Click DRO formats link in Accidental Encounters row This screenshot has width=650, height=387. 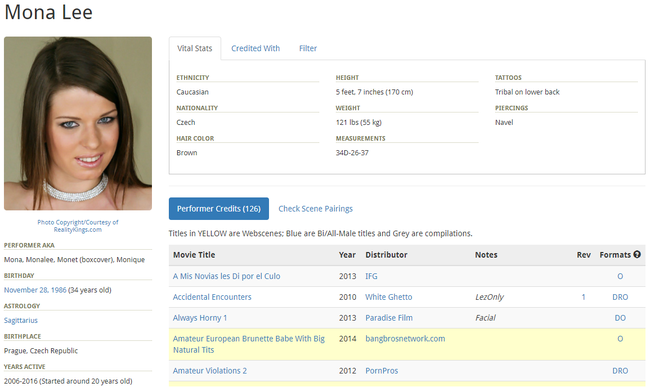click(x=620, y=297)
